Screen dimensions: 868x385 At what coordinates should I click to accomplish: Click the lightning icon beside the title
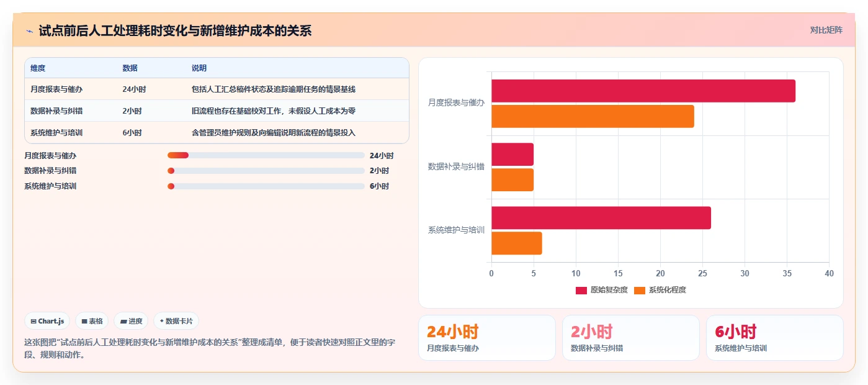[29, 30]
